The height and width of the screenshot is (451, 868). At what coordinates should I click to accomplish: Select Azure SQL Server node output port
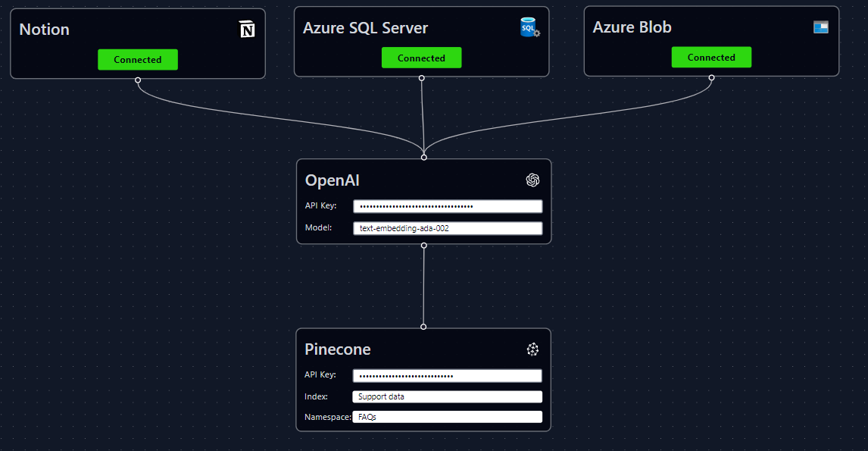coord(421,78)
